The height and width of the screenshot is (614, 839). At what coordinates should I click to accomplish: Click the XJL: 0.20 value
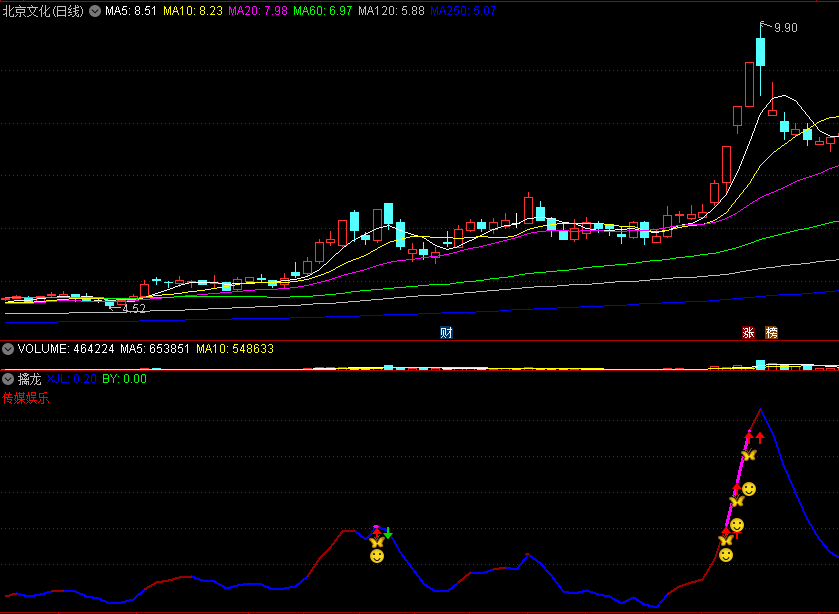tap(71, 379)
